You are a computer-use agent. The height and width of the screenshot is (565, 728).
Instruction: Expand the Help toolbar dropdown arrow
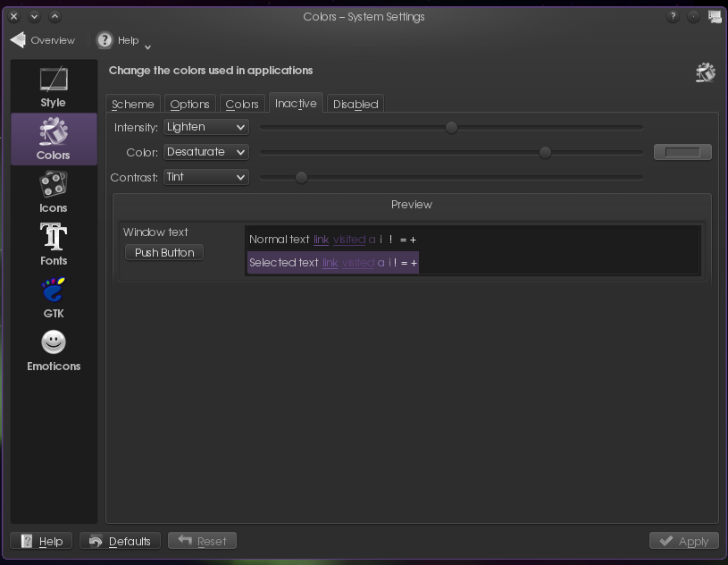point(147,46)
